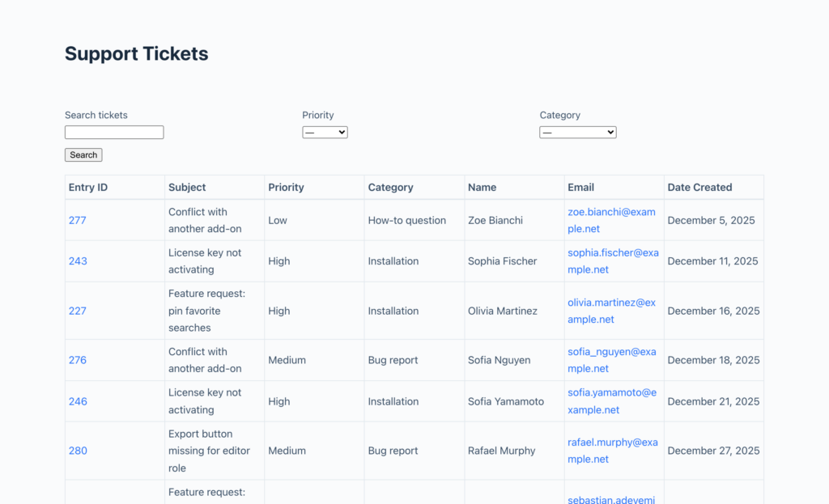Select the name Sofia Nguyen
Screen dimensions: 829x504
[499, 360]
